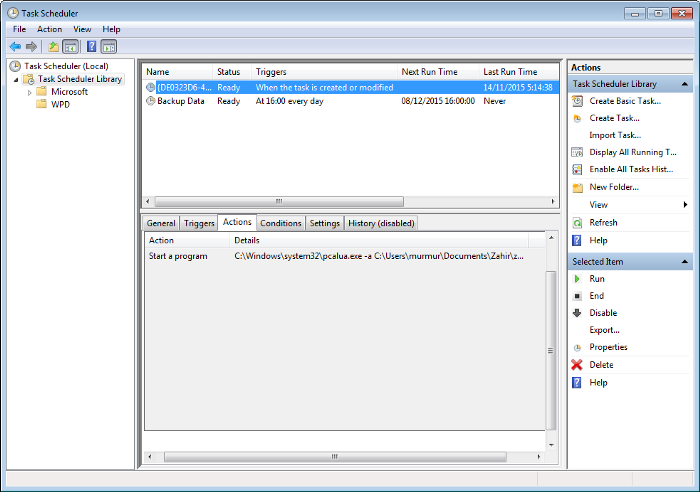Click the red Delete X icon
700x492 pixels.
(577, 365)
